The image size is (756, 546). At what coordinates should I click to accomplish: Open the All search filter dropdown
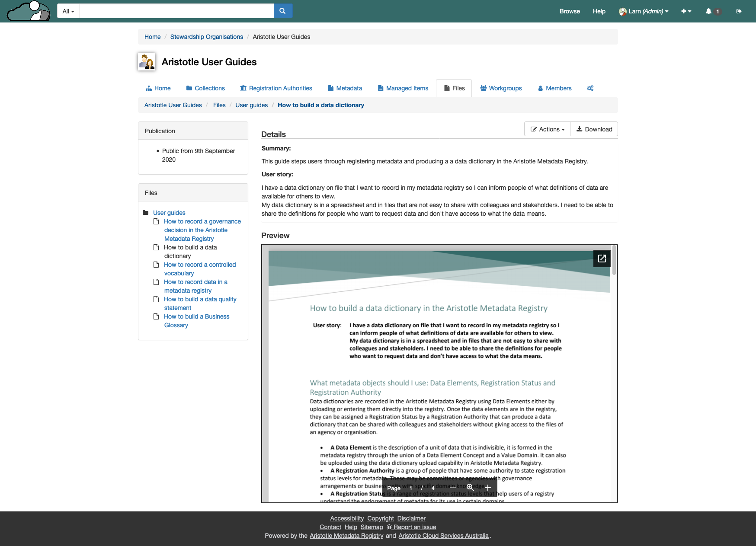[x=68, y=11]
